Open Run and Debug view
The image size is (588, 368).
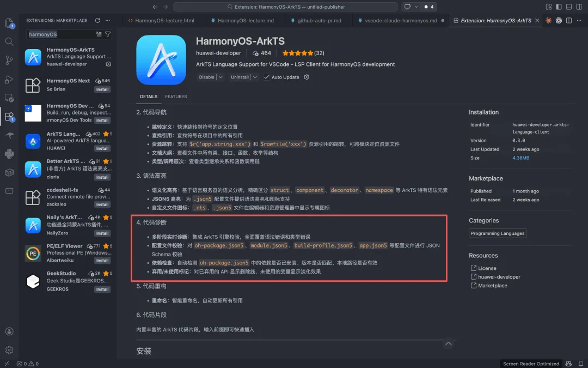click(9, 79)
